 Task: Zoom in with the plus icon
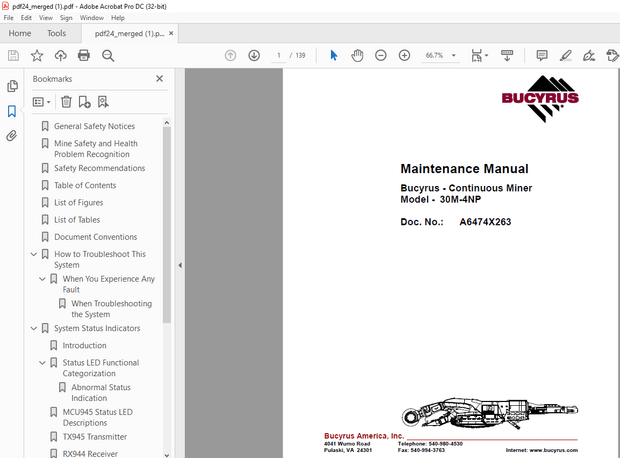point(404,55)
